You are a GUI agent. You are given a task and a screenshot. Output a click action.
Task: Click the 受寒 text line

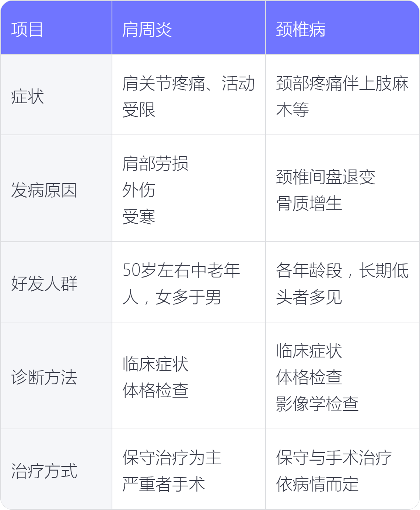tap(139, 217)
